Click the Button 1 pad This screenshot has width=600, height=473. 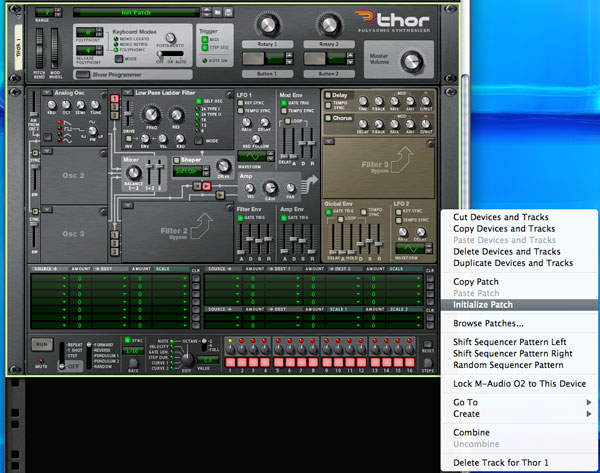253,59
